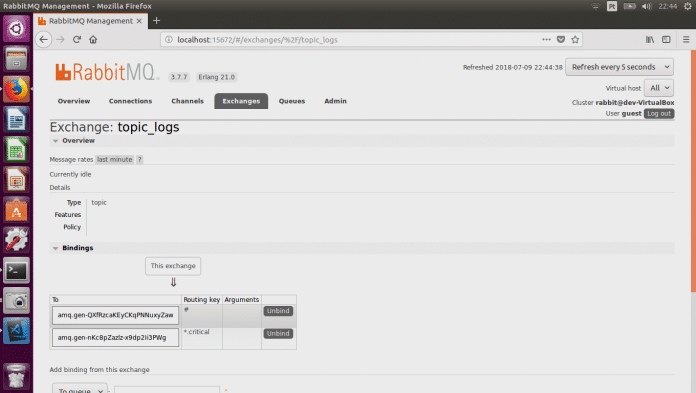Screen dimensions: 696x393
Task: Open LibreOffice Calc from the dock
Action: tap(16, 149)
